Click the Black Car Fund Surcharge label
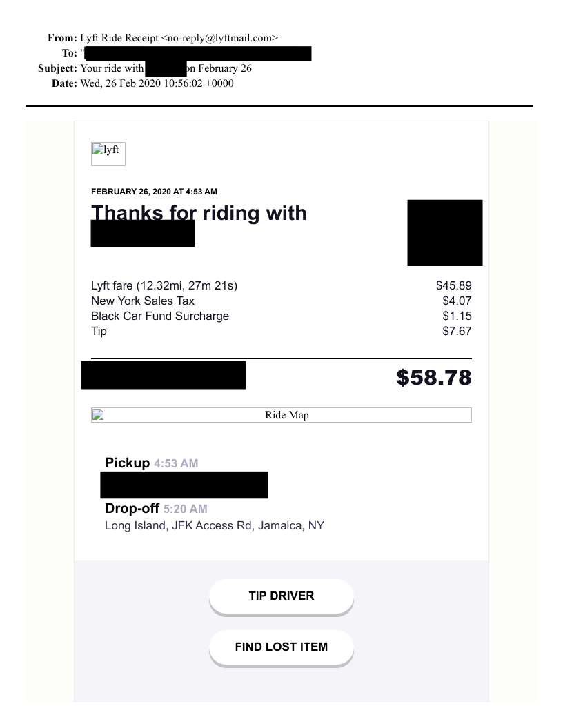 (x=160, y=316)
